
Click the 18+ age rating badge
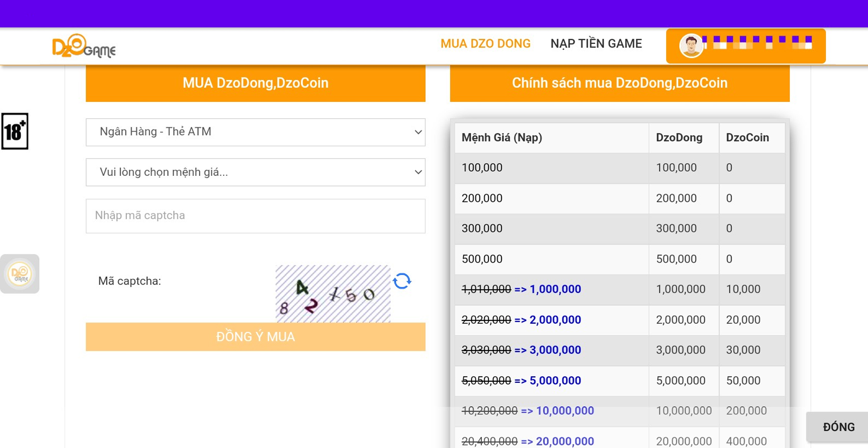(15, 131)
